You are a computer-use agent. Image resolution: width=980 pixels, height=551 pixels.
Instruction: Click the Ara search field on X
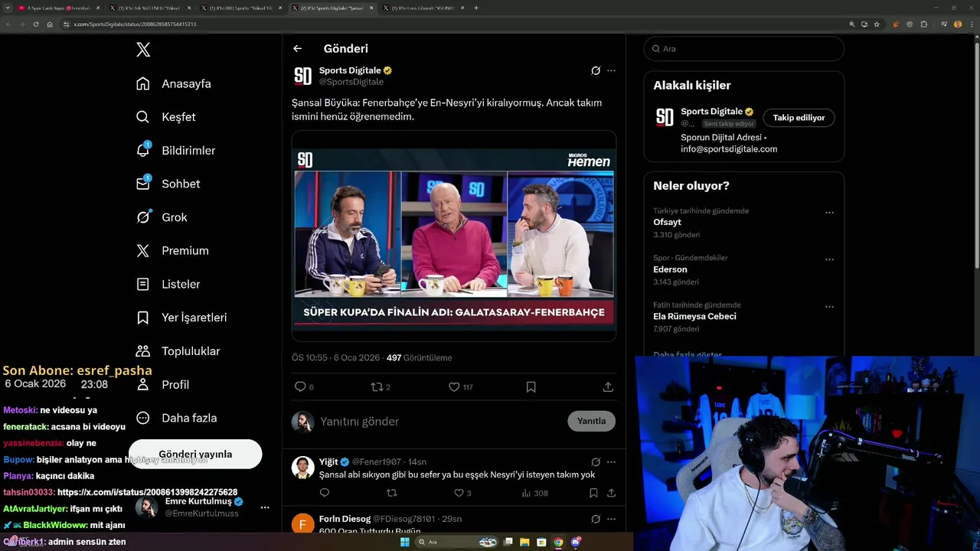(x=744, y=48)
